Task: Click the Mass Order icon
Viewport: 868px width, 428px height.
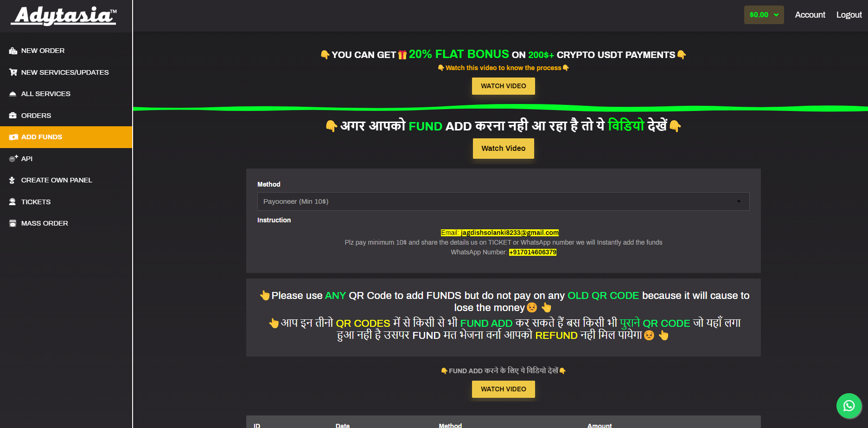Action: (13, 223)
